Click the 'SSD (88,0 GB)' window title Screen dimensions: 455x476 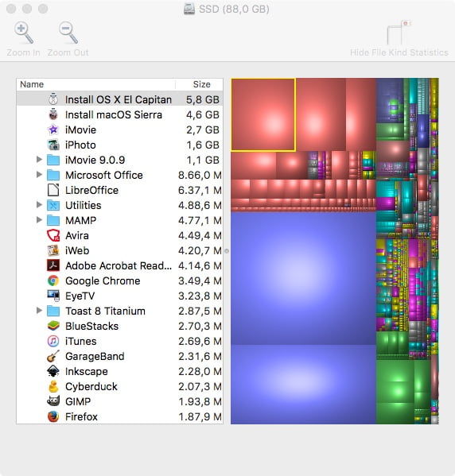[234, 9]
